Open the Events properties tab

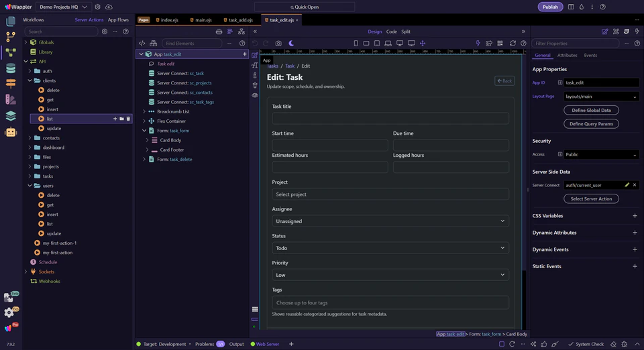click(x=590, y=56)
